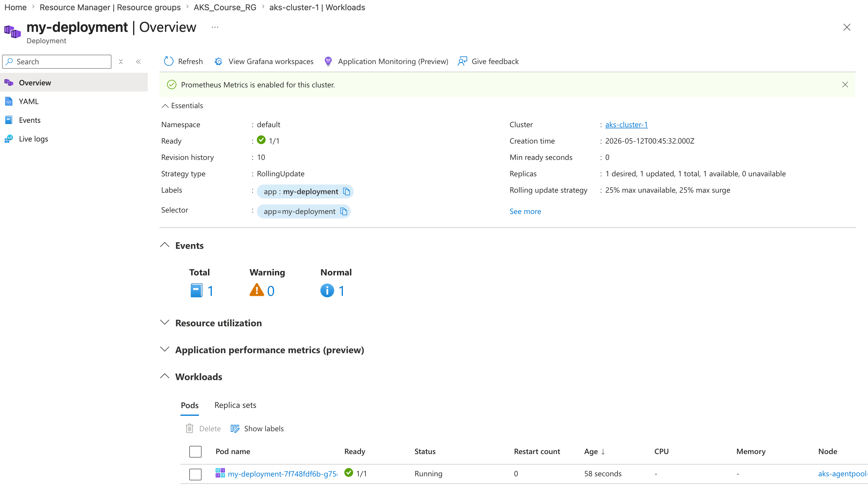Screen dimensions: 868x502
Task: Collapse the sidebar menu with double chevron
Action: (138, 62)
